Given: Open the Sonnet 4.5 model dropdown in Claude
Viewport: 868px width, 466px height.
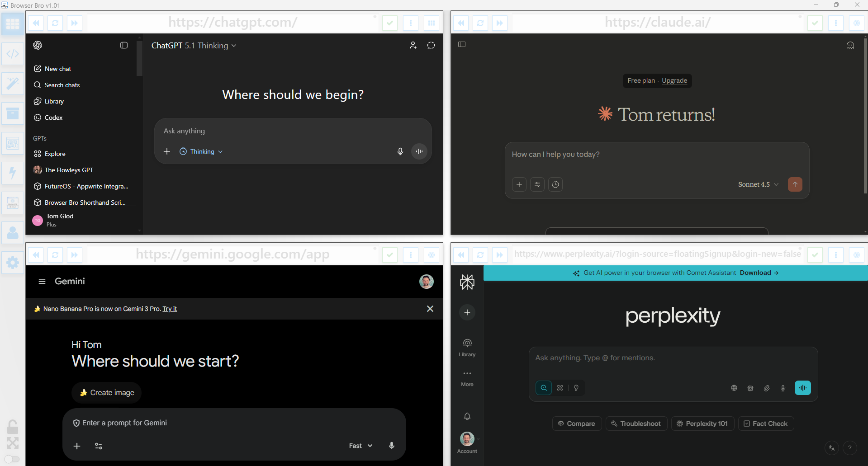Looking at the screenshot, I should [x=758, y=184].
